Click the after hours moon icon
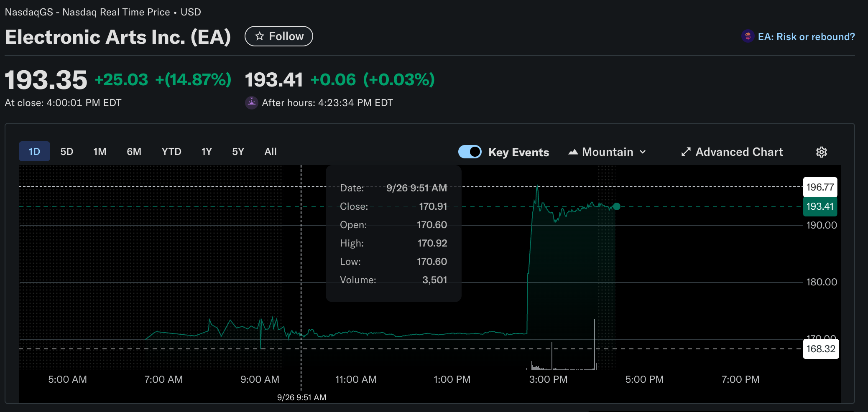This screenshot has width=868, height=412. (251, 102)
